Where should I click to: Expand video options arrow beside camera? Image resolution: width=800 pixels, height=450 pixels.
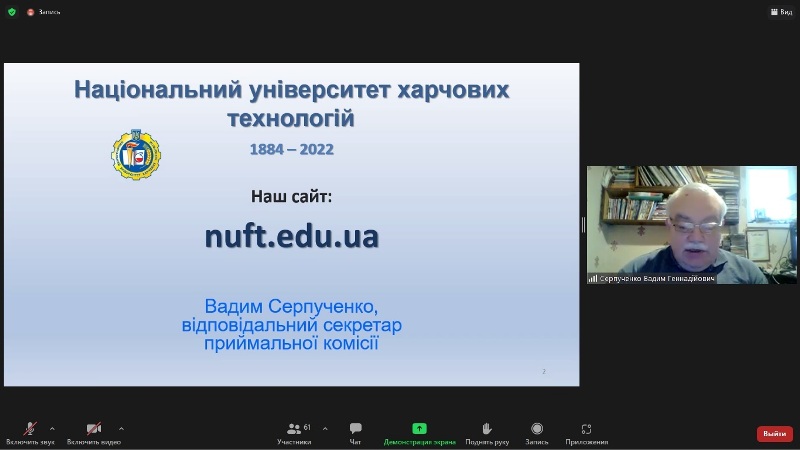121,429
